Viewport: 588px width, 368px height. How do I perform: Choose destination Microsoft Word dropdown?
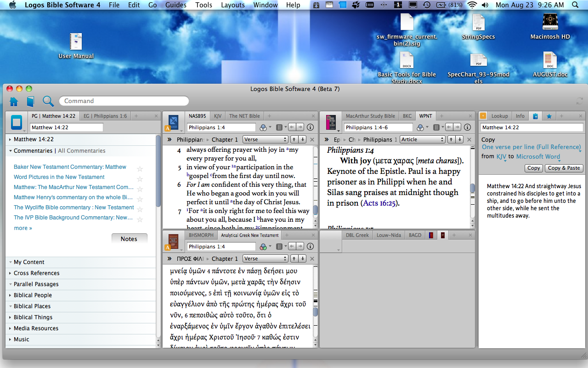pyautogui.click(x=538, y=157)
